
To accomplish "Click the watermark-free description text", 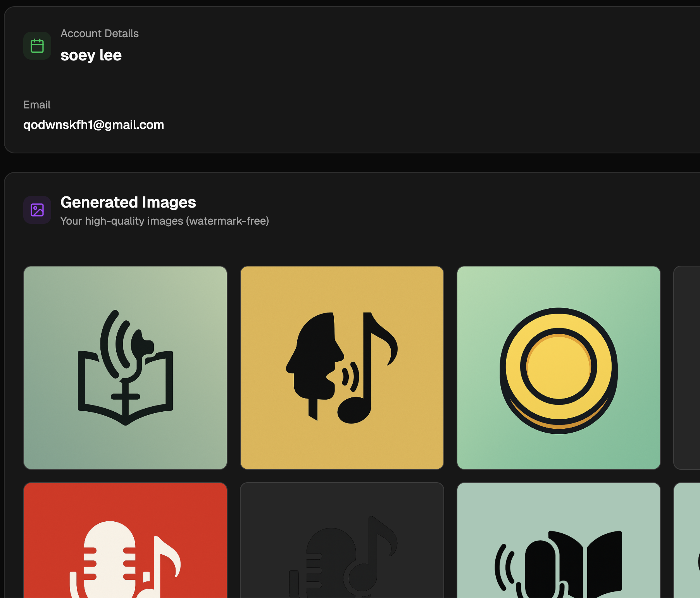I will tap(165, 221).
